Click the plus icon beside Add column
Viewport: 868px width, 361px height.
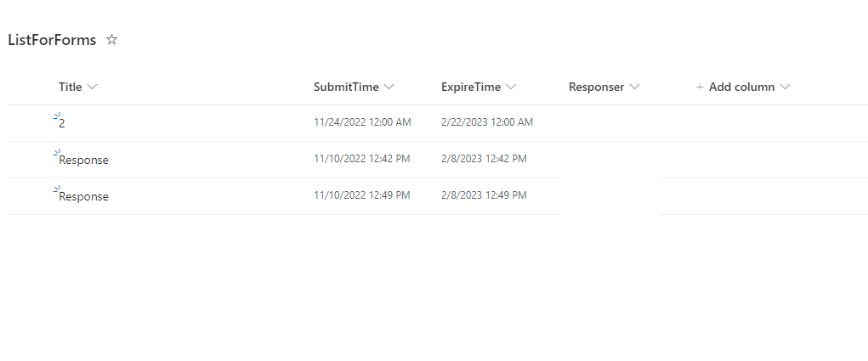tap(700, 87)
